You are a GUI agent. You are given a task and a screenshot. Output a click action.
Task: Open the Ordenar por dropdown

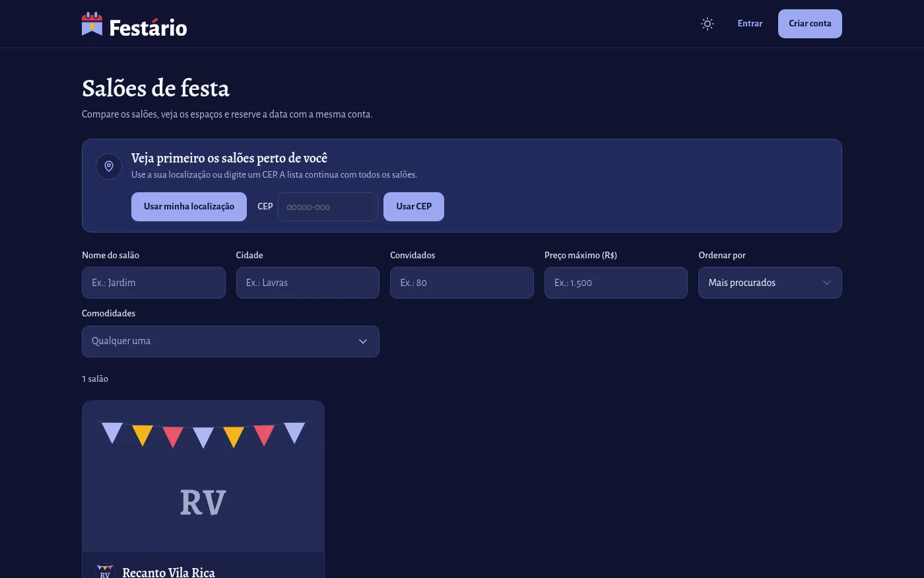tap(770, 283)
